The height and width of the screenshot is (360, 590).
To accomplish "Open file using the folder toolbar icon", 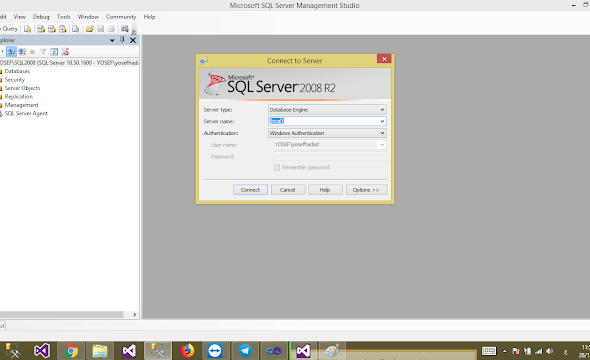I will click(x=90, y=29).
